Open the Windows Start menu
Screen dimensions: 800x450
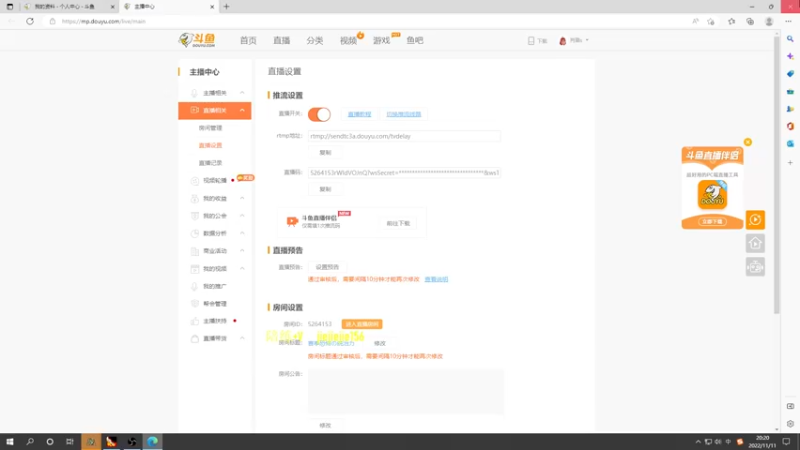tap(10, 442)
